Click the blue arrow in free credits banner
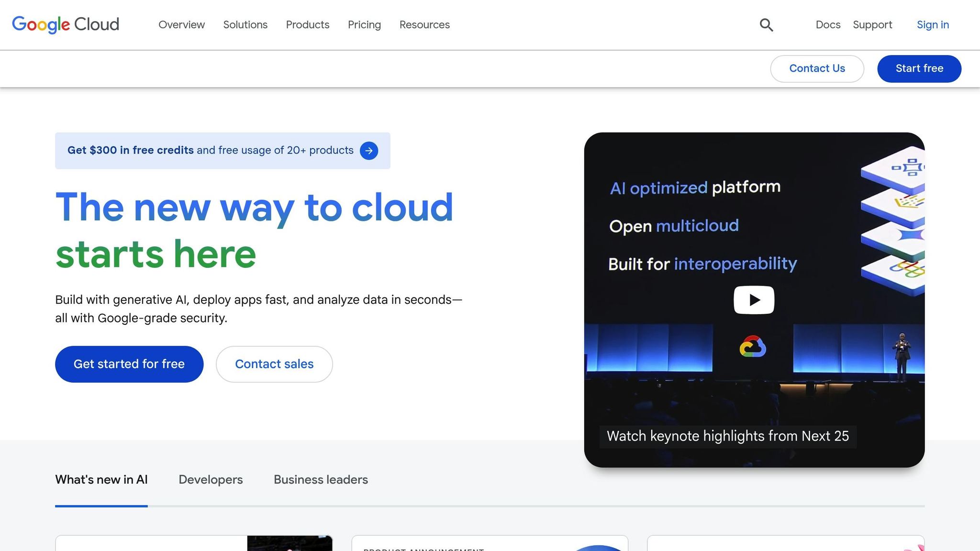This screenshot has width=980, height=551. coord(369,151)
